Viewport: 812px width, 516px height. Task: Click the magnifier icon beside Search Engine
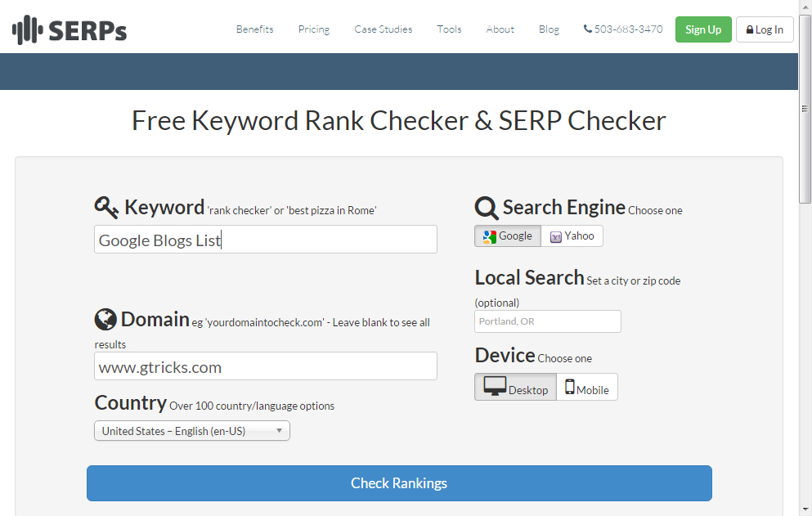pos(487,209)
